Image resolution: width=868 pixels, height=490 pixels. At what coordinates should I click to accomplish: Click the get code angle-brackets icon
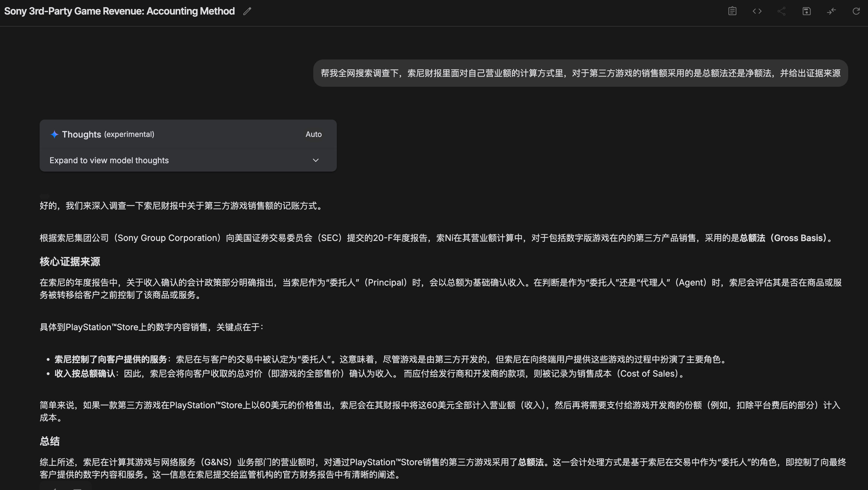(x=757, y=11)
